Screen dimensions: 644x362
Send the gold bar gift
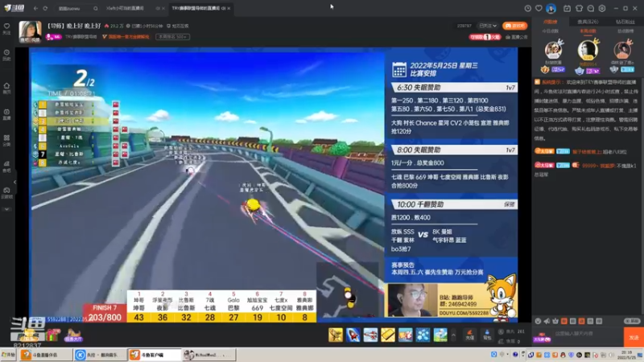(x=388, y=335)
